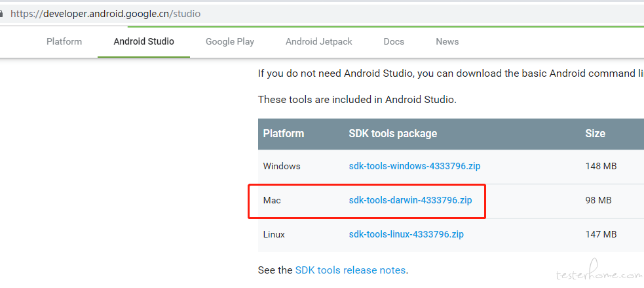Open the News tab

447,41
